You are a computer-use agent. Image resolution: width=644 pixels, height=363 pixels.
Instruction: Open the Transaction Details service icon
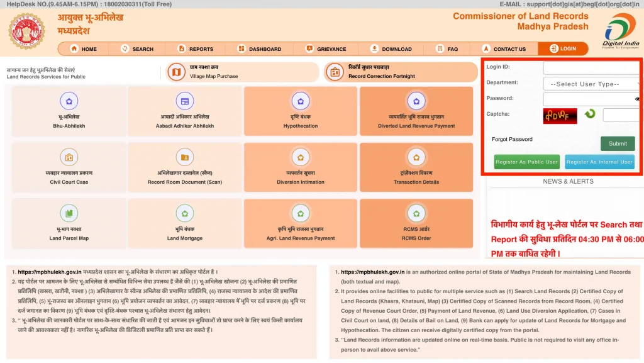[416, 167]
